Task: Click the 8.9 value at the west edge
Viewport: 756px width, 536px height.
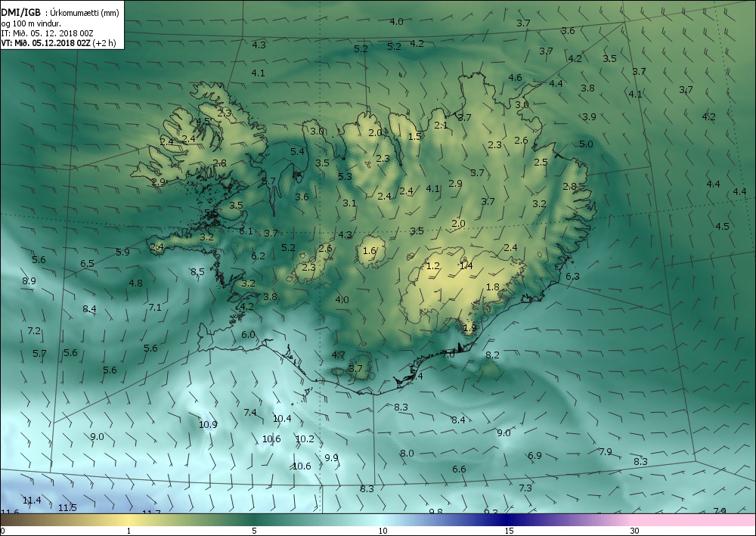Action: [x=29, y=281]
